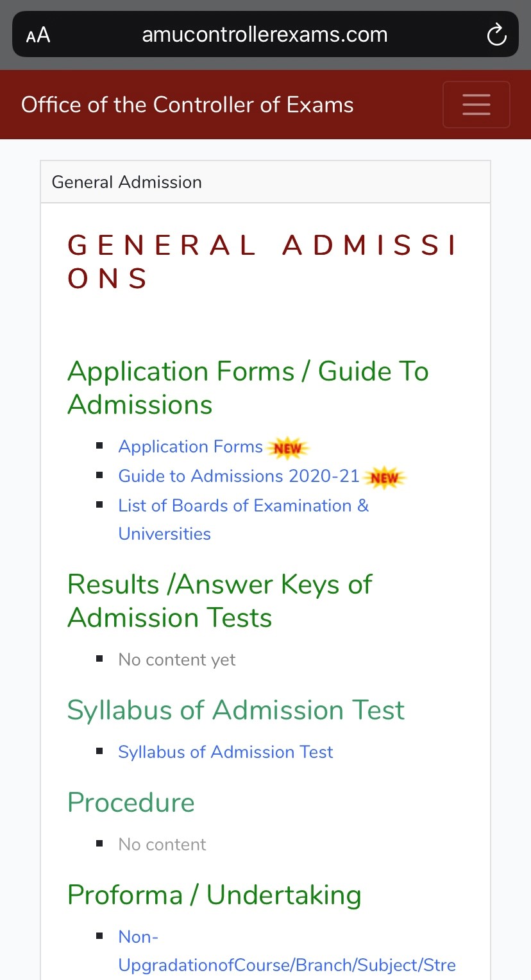The width and height of the screenshot is (531, 980).
Task: Tap the green Syllabus of Admission Test heading
Action: click(236, 710)
